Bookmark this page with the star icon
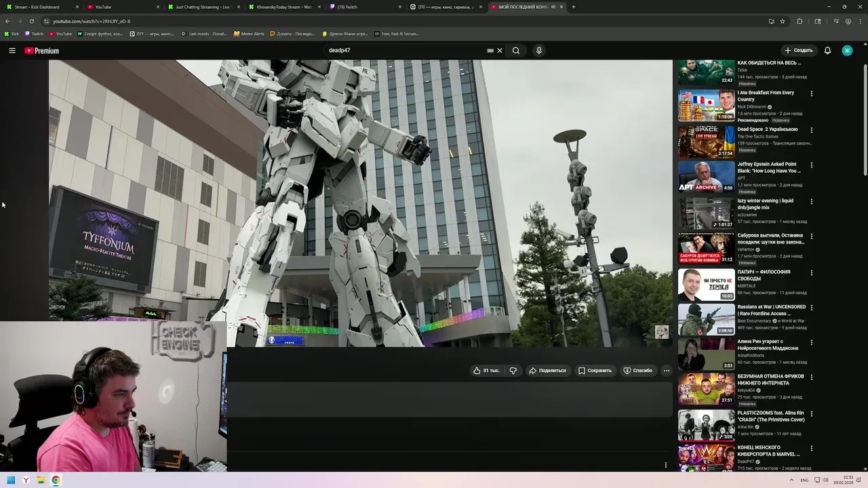 [x=783, y=21]
